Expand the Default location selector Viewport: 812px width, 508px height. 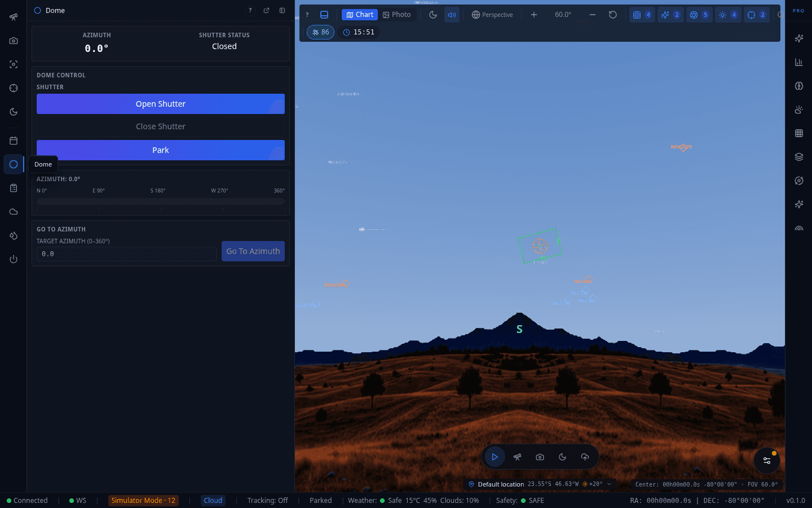click(540, 484)
